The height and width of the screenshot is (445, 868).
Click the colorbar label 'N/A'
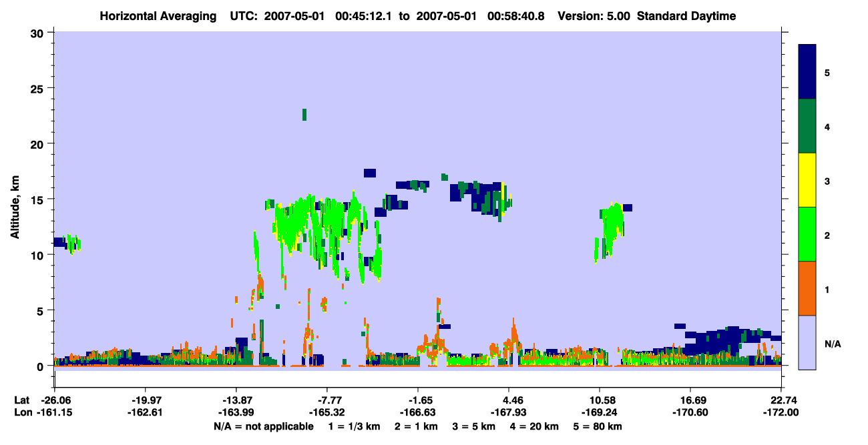coord(832,344)
